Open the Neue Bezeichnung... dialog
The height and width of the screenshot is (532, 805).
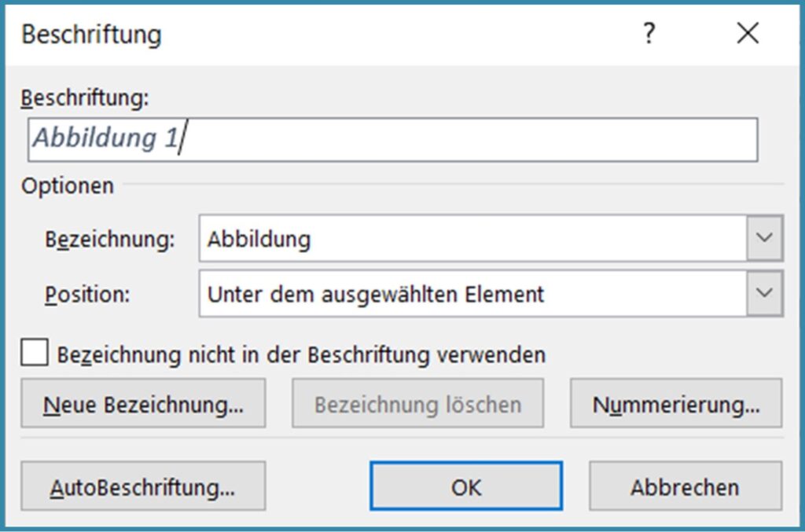pos(143,404)
